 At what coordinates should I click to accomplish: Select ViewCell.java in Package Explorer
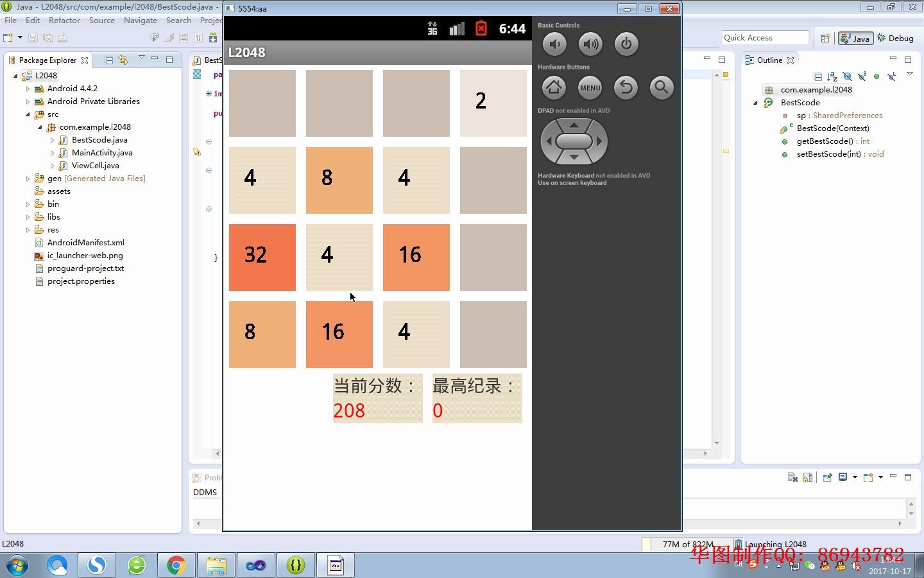95,166
